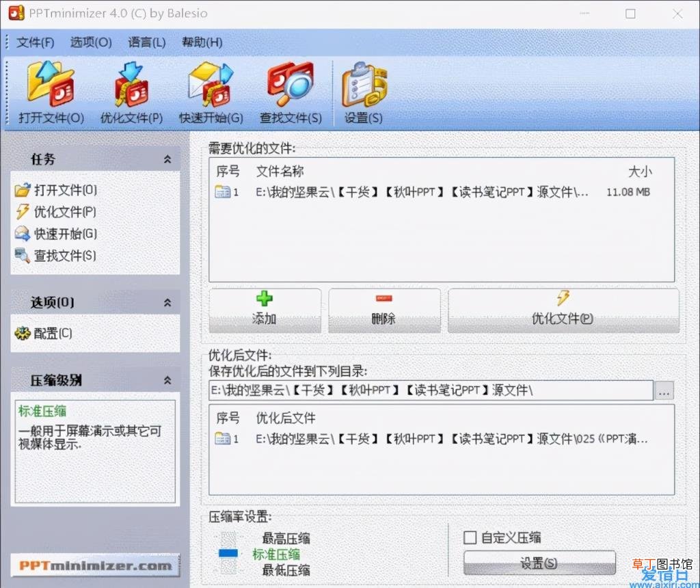This screenshot has width=700, height=588.
Task: Click the 添加 button text
Action: coord(265,319)
